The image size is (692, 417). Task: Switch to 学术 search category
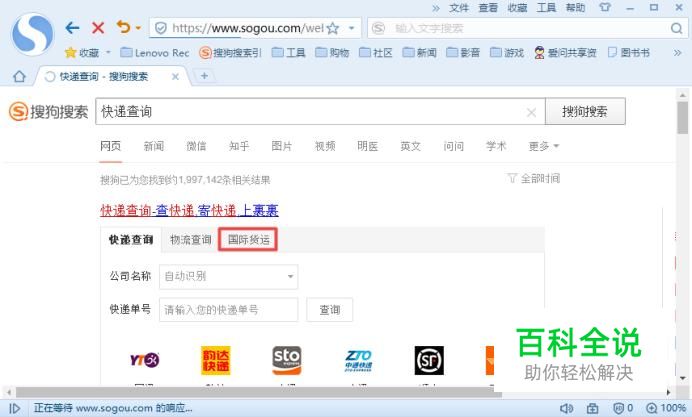coord(496,146)
